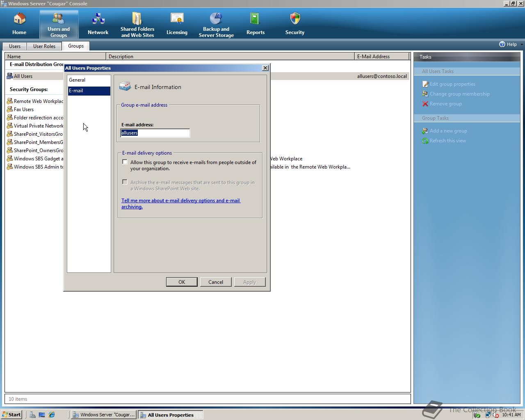Click All Users Properties taskbar button
Image resolution: width=525 pixels, height=420 pixels.
point(170,415)
